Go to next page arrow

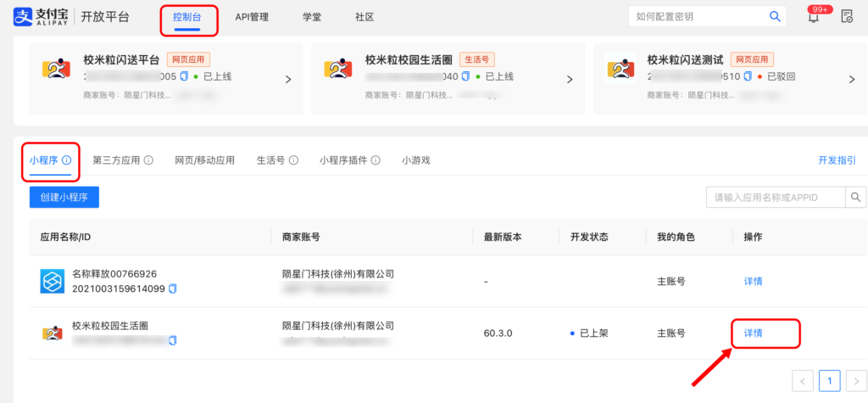(x=856, y=382)
